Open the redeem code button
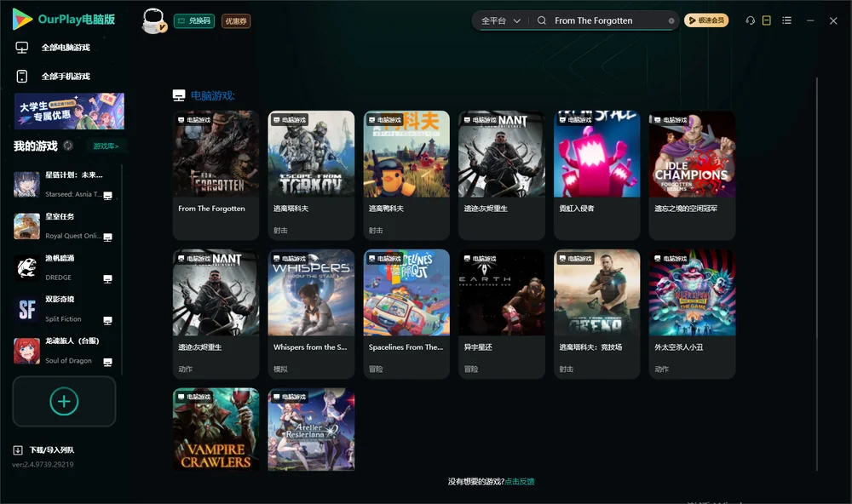The image size is (852, 504). tap(194, 20)
